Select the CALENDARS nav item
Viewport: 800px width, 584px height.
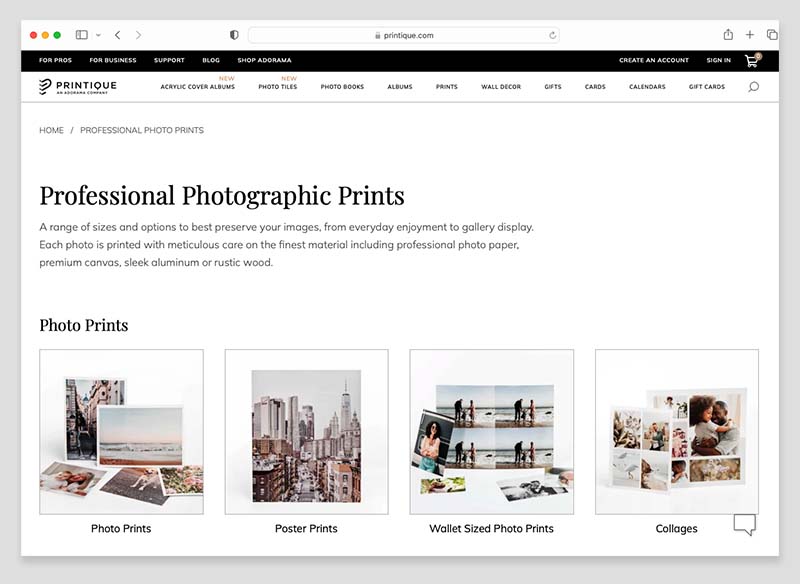tap(648, 87)
